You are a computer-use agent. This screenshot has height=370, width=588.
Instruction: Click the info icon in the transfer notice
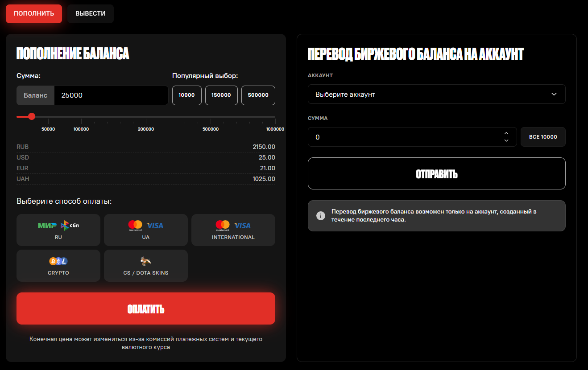(x=320, y=216)
